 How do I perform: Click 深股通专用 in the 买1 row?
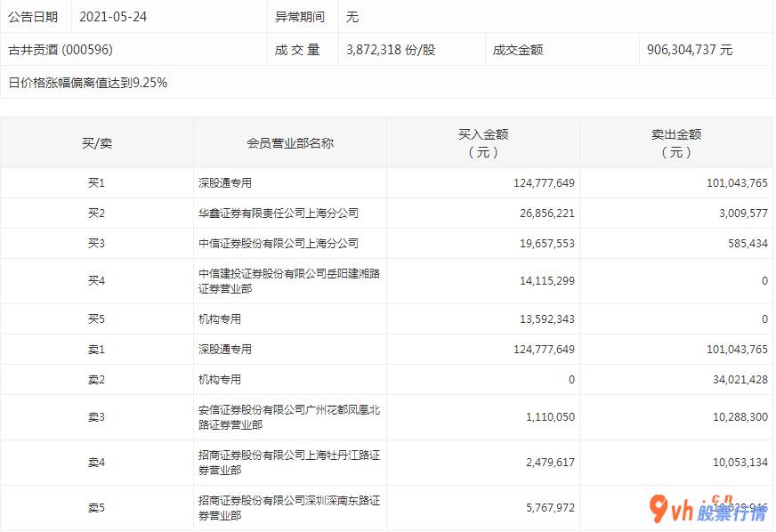click(225, 183)
